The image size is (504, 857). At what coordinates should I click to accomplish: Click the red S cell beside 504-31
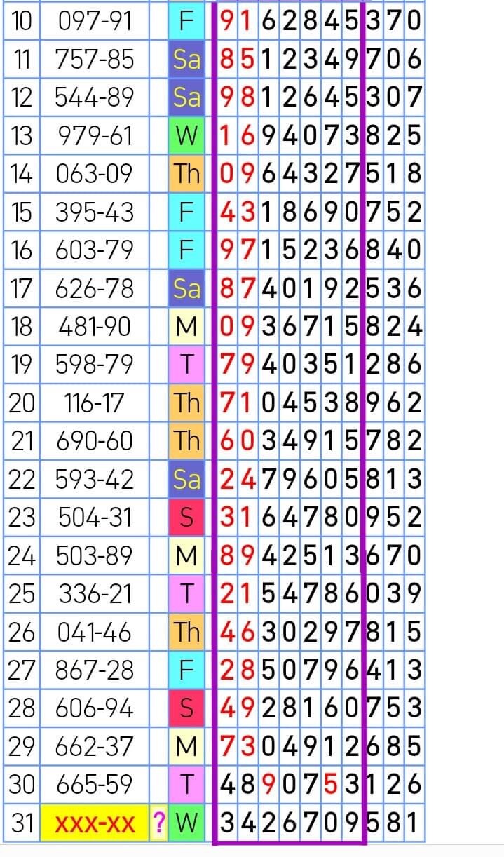tap(186, 517)
